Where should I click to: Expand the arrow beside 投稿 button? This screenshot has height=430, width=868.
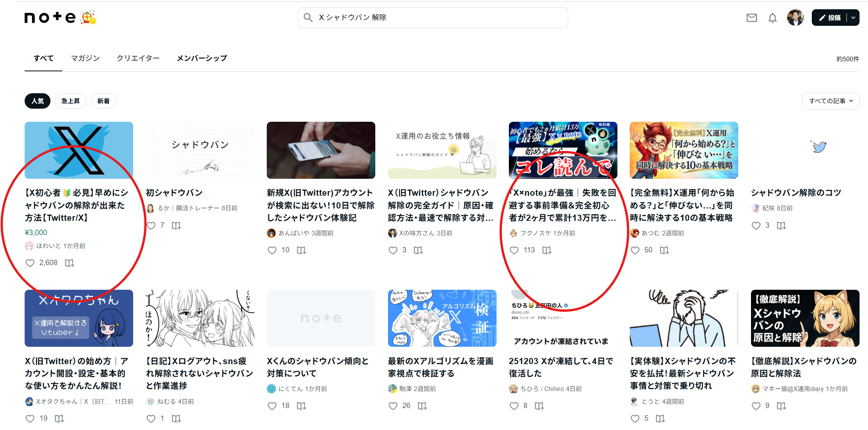(853, 18)
